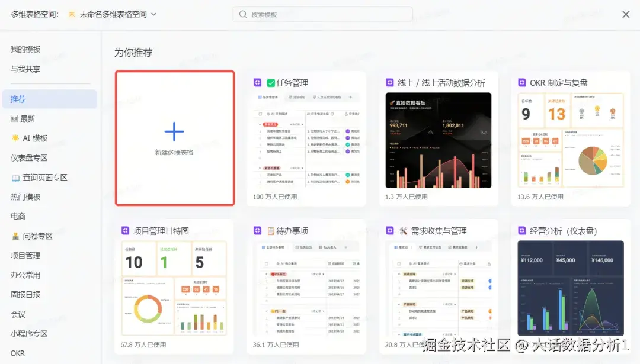Click the search magnifier icon
The image size is (640, 364).
pos(242,14)
